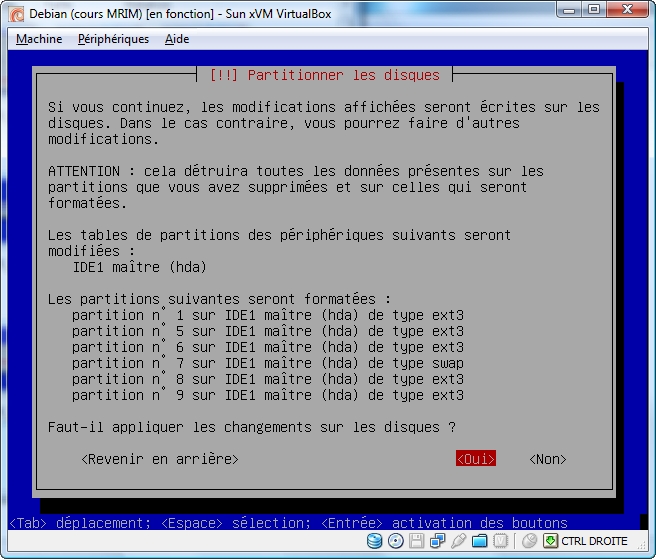Maximize the VirtualBox window

click(x=594, y=10)
